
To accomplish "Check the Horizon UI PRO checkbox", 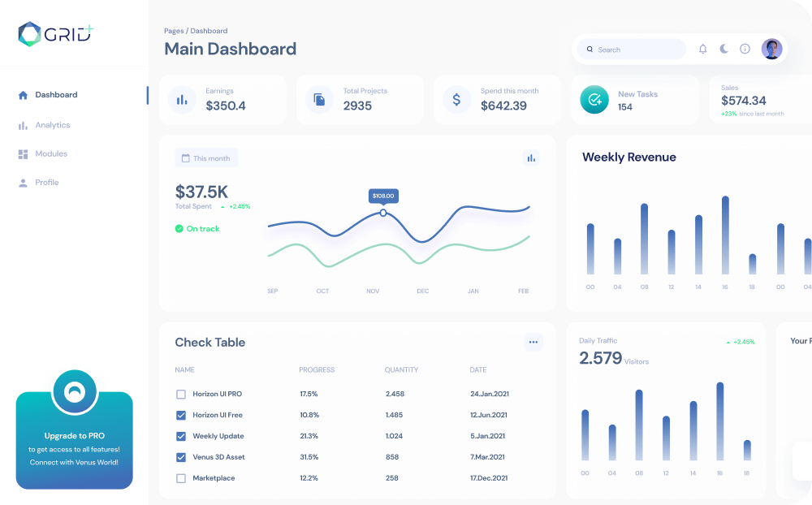I will (181, 395).
